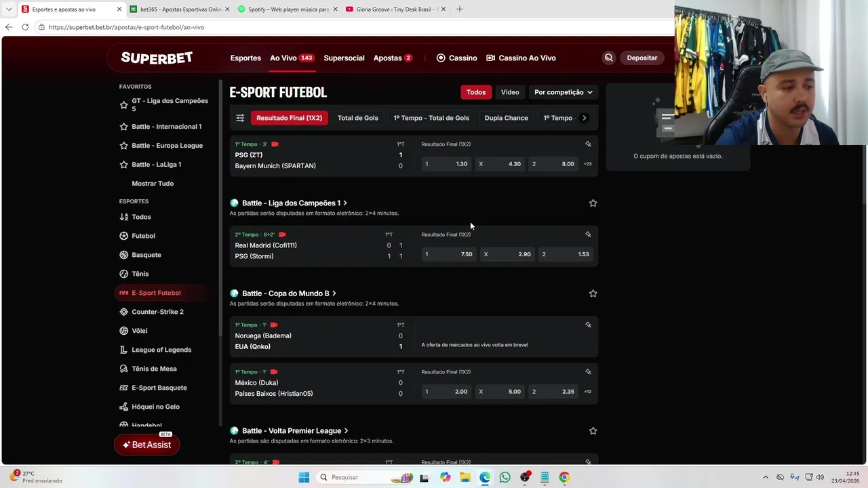Toggle star for Battle - Europa League
Image resolution: width=868 pixels, height=488 pixels.
123,146
